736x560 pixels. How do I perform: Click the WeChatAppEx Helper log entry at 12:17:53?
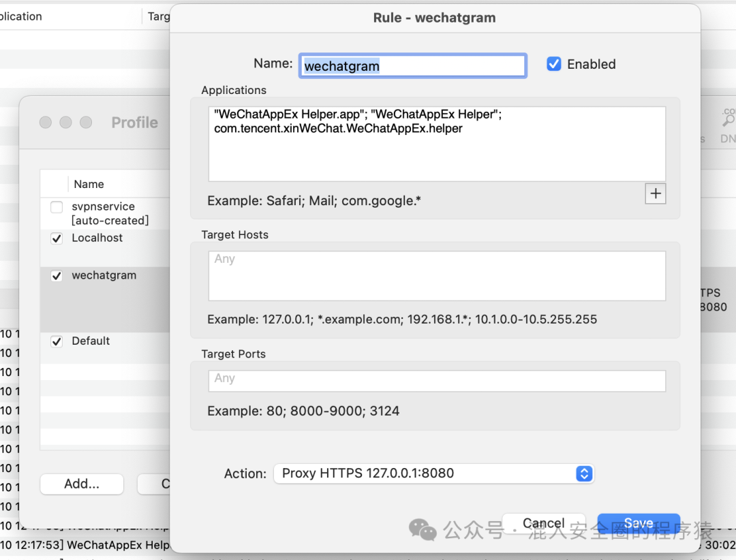click(85, 545)
